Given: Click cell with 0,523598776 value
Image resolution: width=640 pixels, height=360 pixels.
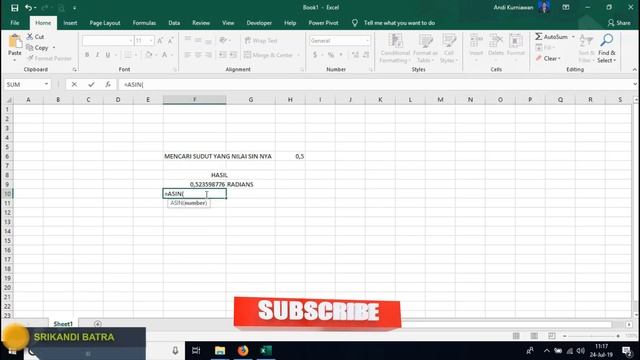Looking at the screenshot, I should click(194, 184).
